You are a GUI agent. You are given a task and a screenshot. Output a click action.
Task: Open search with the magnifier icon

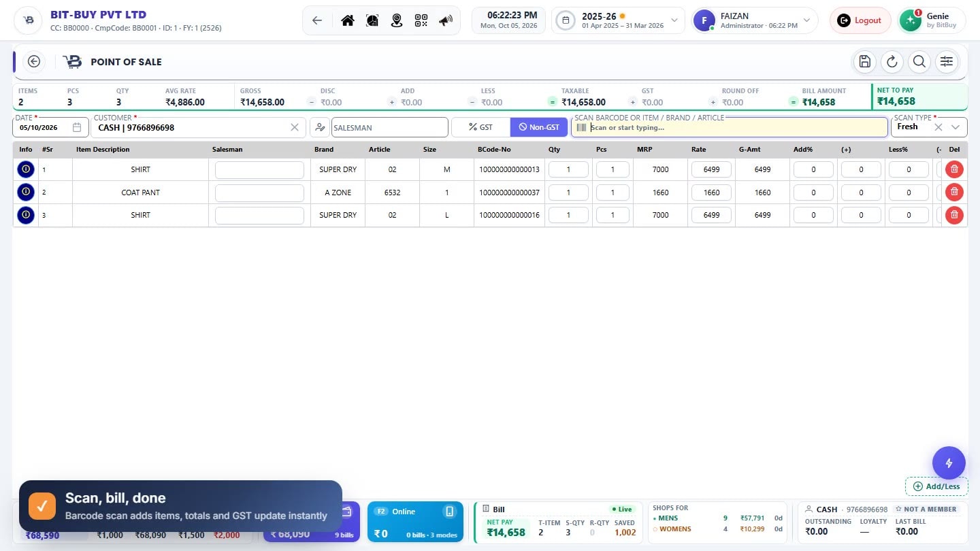point(919,62)
